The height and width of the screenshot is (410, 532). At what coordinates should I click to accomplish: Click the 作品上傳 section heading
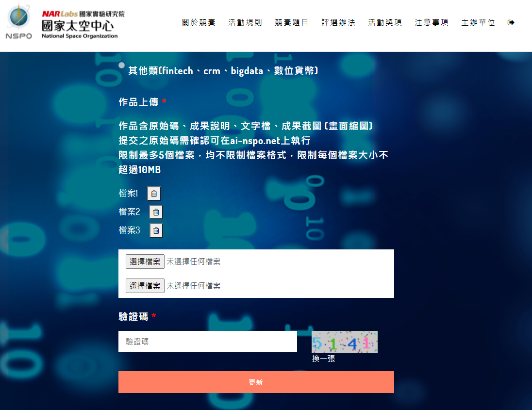point(138,102)
